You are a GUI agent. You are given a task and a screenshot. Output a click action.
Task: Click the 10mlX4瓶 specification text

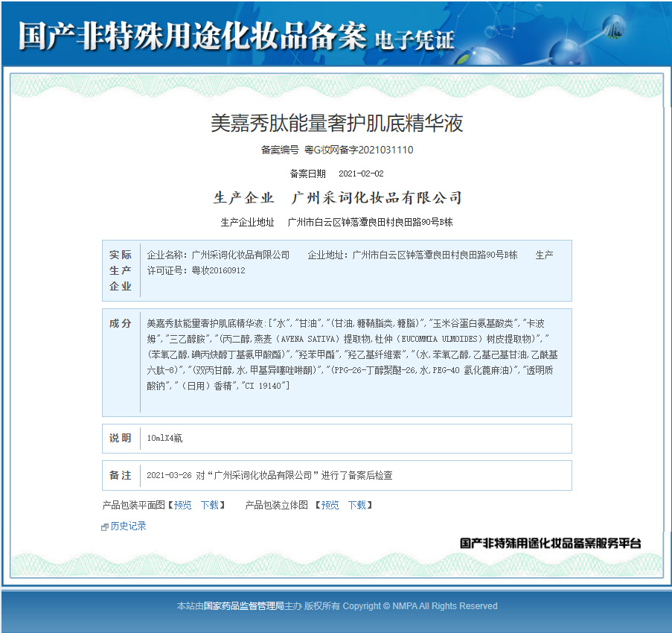pos(164,438)
